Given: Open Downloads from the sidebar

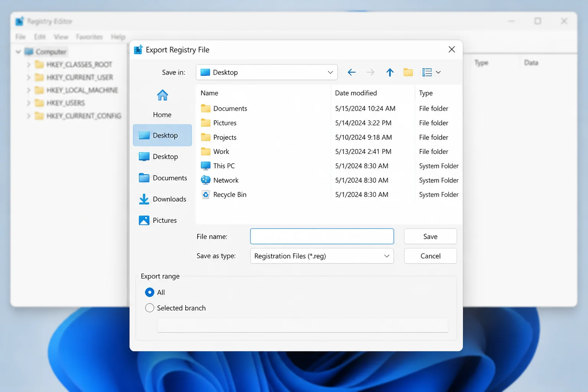Looking at the screenshot, I should click(x=162, y=199).
